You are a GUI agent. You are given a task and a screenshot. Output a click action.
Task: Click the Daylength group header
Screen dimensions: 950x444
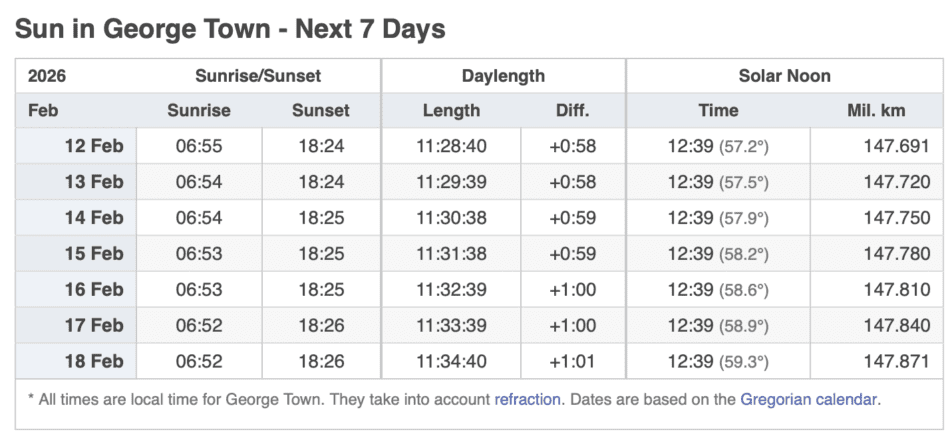(503, 76)
